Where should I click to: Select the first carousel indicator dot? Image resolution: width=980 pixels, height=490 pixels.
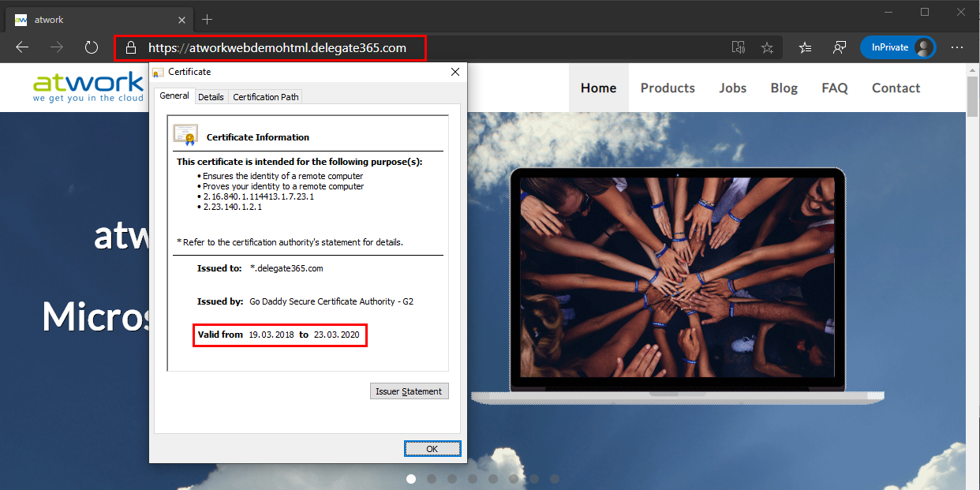[x=411, y=479]
